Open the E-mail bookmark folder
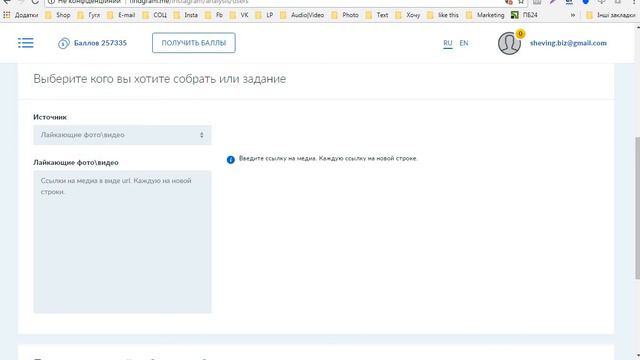This screenshot has width=640, height=360. pyautogui.click(x=121, y=15)
